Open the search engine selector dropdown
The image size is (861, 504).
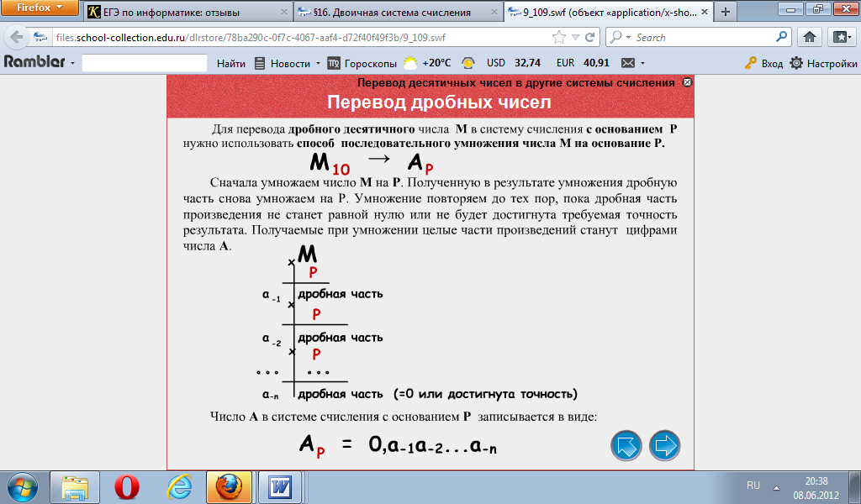[x=620, y=37]
